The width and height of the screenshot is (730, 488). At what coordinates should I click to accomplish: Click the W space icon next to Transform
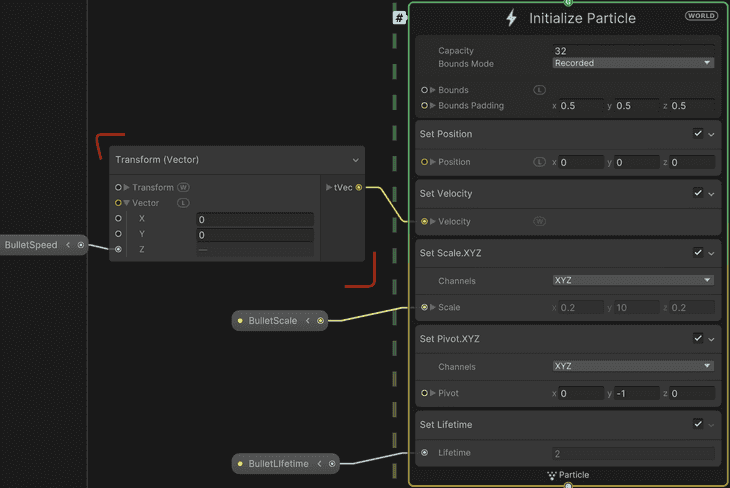(183, 187)
